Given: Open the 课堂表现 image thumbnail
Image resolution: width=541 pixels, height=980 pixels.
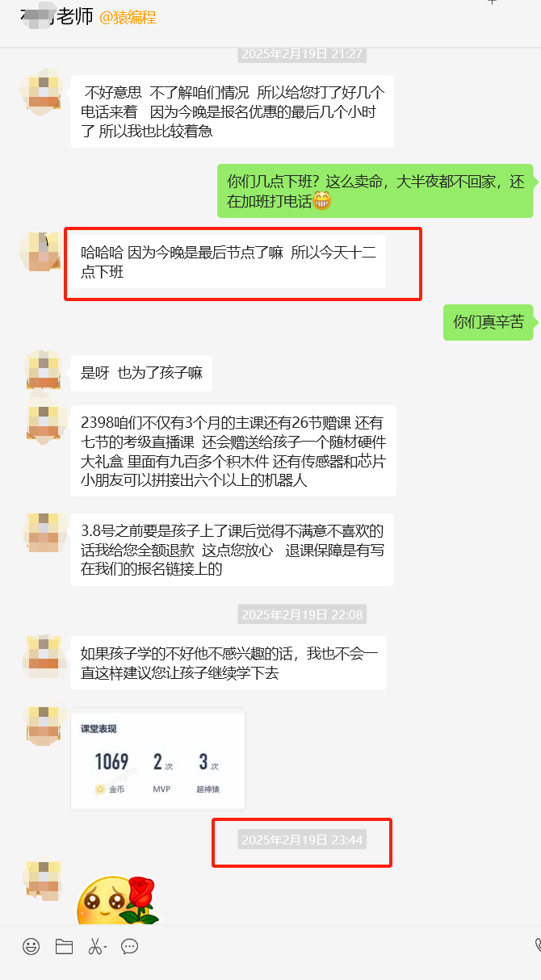Looking at the screenshot, I should (158, 759).
